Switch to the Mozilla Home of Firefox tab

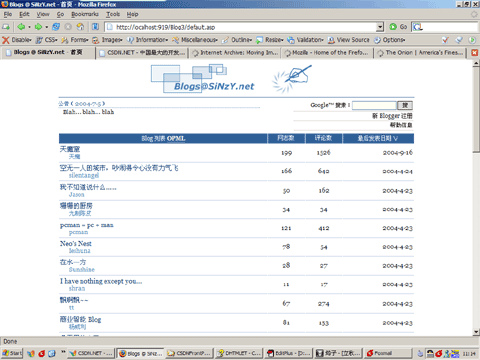327,53
